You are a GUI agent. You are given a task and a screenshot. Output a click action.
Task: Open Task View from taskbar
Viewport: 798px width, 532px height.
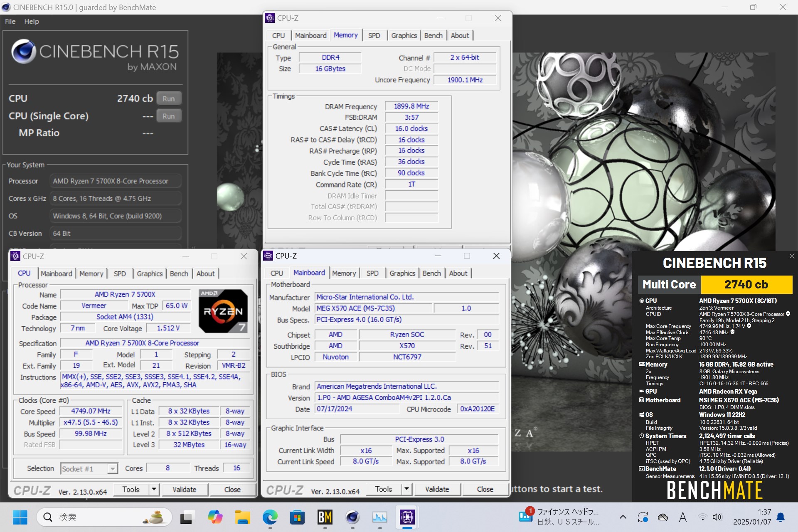tap(187, 517)
